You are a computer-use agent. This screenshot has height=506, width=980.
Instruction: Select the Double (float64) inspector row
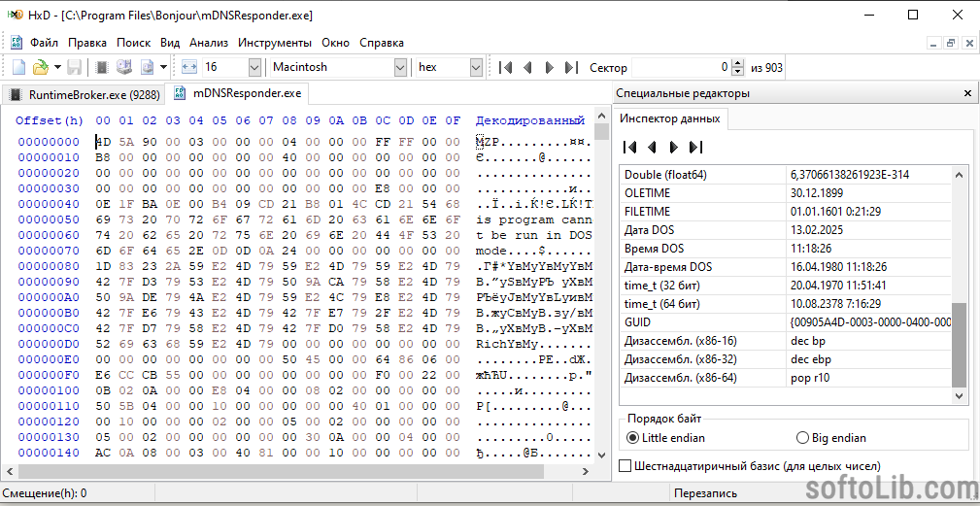[x=786, y=175]
